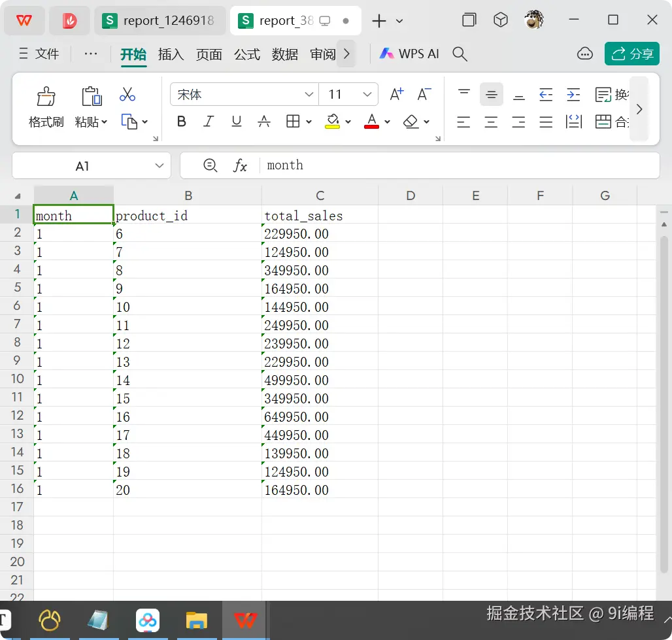
Task: Click the cloud sync status icon
Action: (x=584, y=54)
